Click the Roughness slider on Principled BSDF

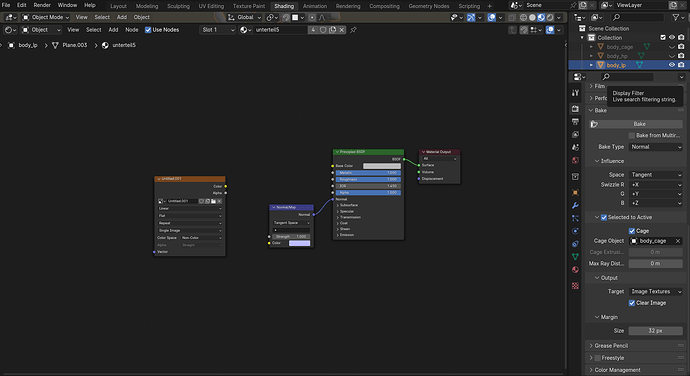368,180
